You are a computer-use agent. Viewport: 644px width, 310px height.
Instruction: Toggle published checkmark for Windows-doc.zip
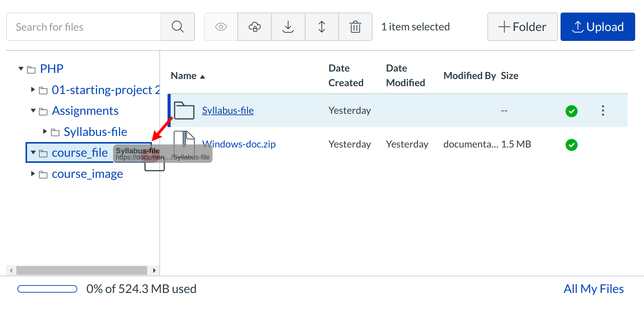571,145
